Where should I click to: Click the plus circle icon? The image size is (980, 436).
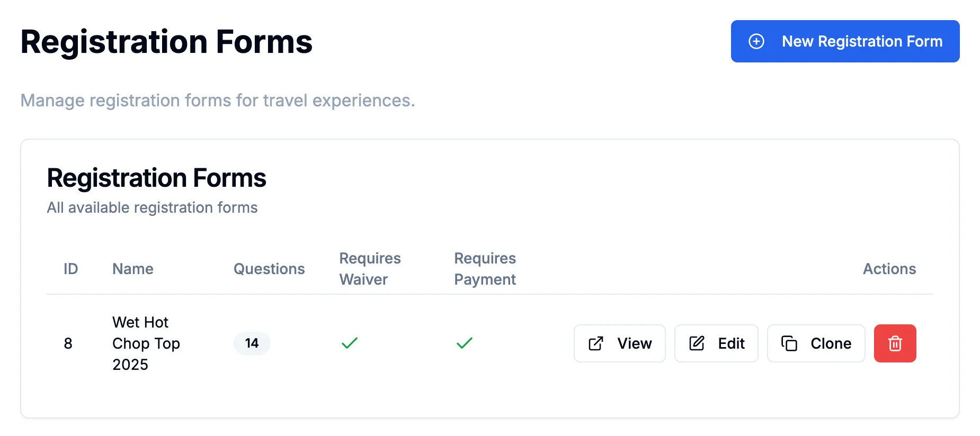[x=756, y=41]
